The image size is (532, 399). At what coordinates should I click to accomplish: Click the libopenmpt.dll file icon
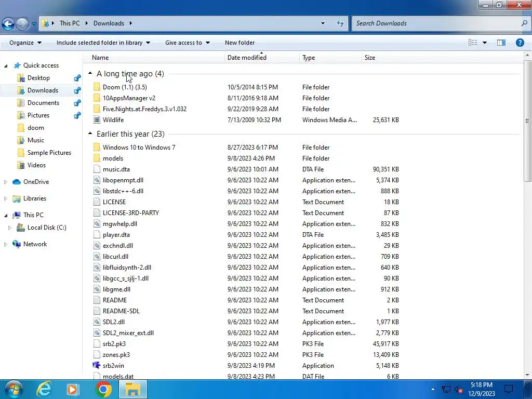[x=97, y=180]
